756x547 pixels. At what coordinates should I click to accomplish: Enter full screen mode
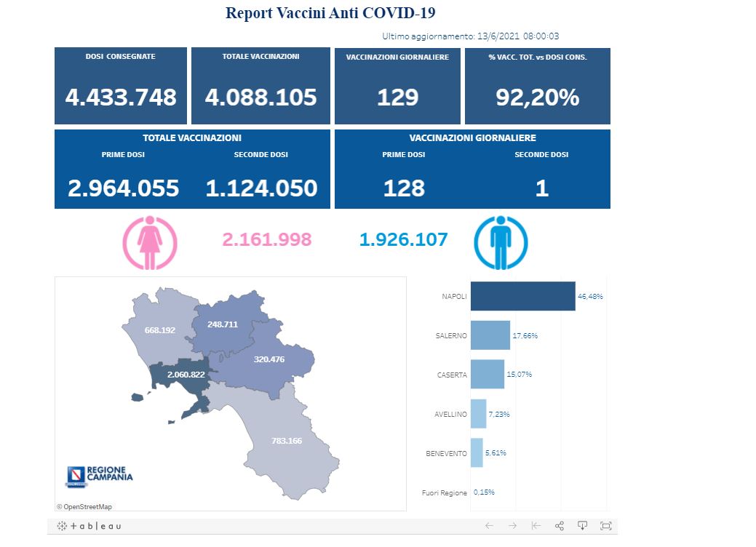pyautogui.click(x=606, y=526)
